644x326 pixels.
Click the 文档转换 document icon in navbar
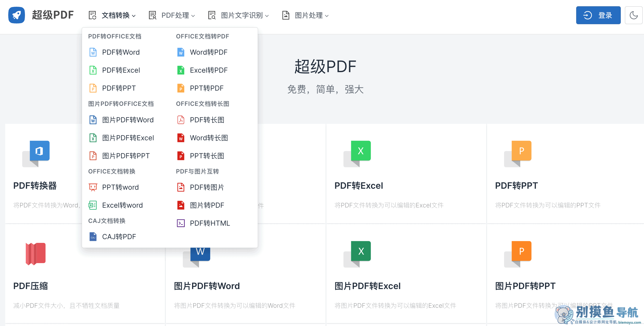point(93,15)
